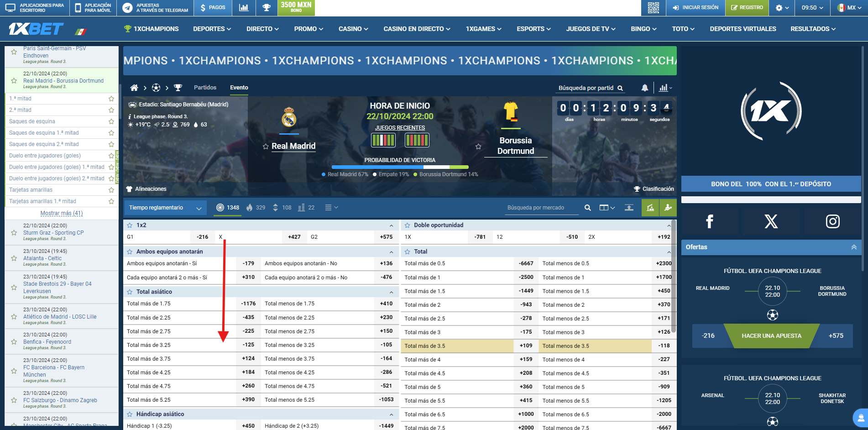The image size is (868, 430).
Task: Favorite Sturm Graz - Sporting CP match star
Action: (14, 233)
